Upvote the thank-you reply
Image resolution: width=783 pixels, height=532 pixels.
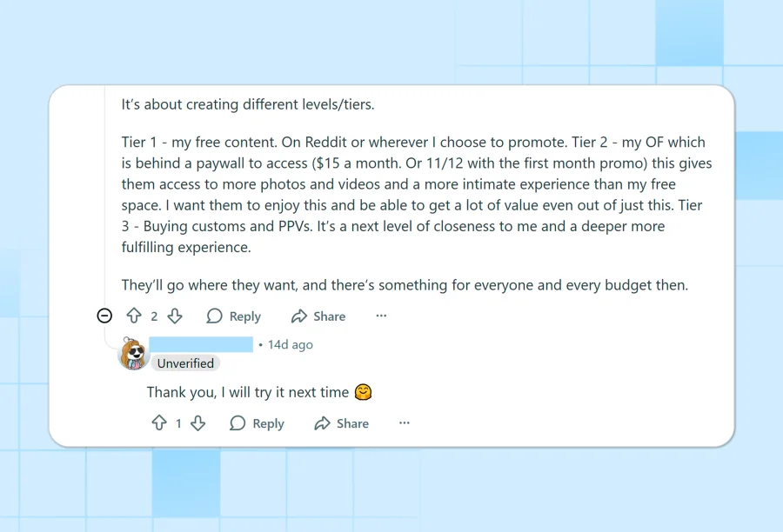tap(159, 423)
